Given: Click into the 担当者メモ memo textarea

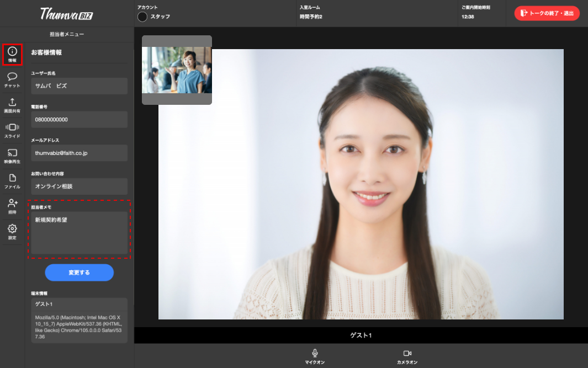Looking at the screenshot, I should (x=79, y=233).
